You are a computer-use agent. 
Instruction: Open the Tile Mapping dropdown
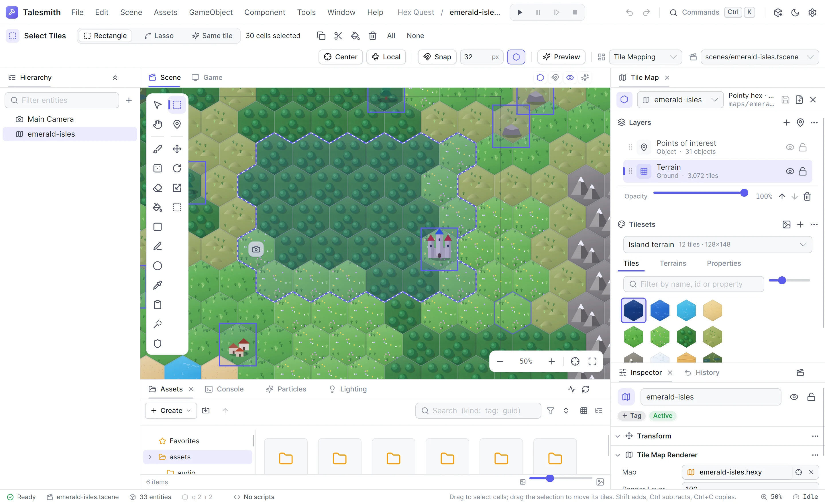(x=645, y=57)
